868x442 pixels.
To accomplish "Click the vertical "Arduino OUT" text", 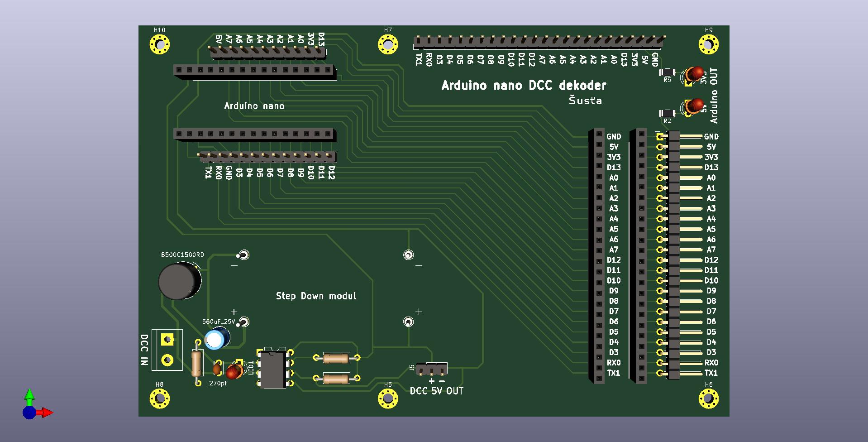I will (714, 96).
